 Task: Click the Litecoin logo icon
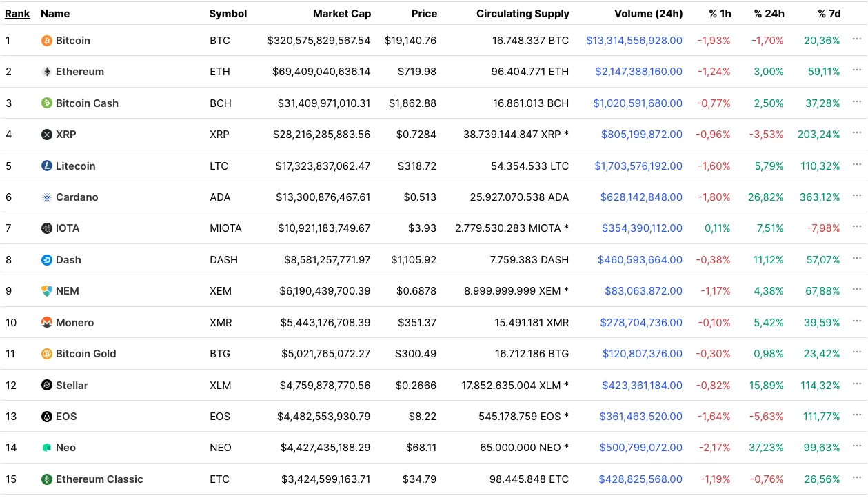pos(47,166)
